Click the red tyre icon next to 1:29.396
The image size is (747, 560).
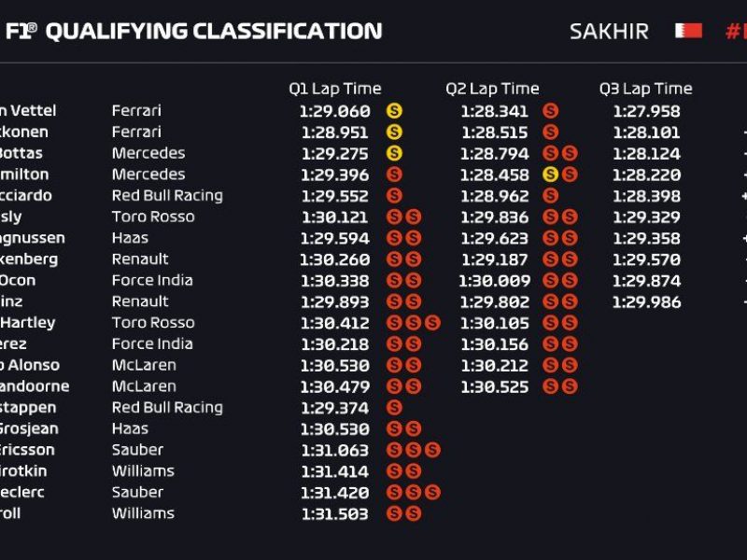pos(394,175)
